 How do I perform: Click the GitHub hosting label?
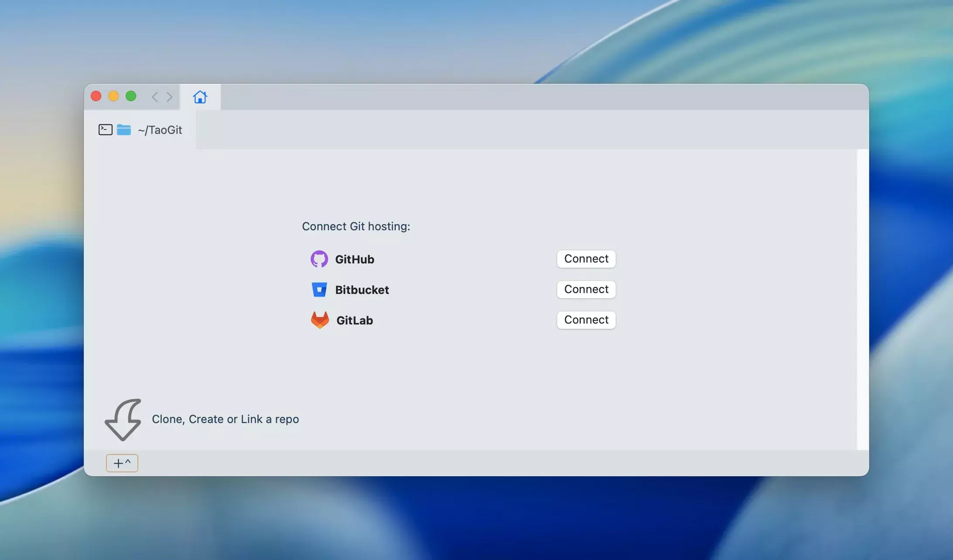354,259
